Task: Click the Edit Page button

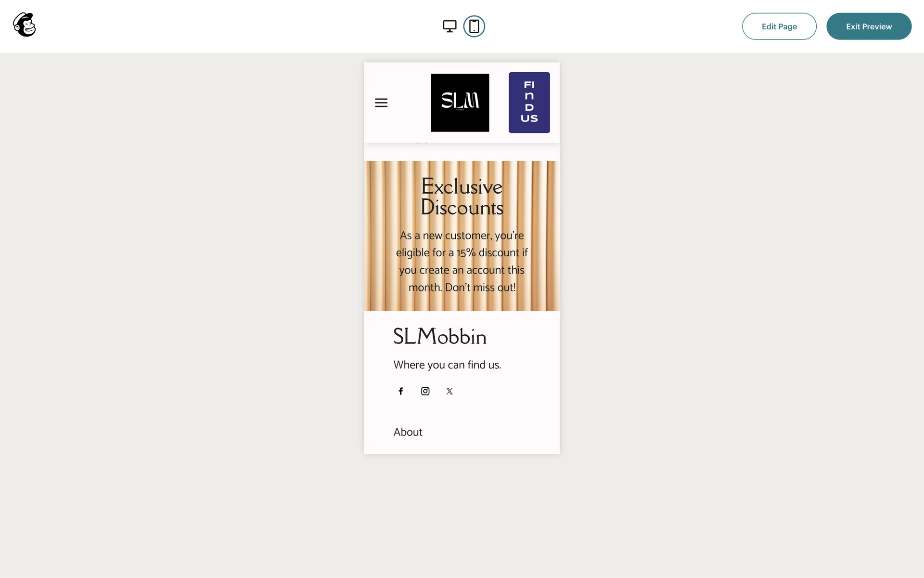Action: [779, 26]
